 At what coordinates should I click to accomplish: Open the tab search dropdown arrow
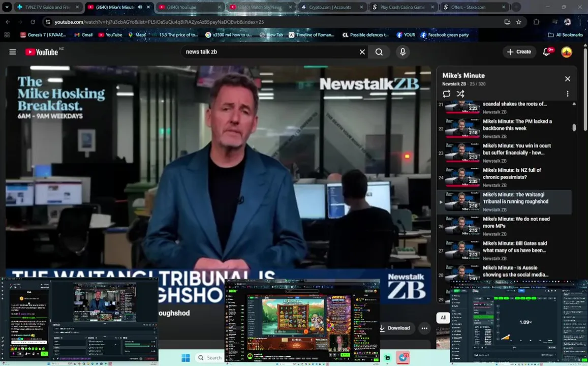[7, 7]
